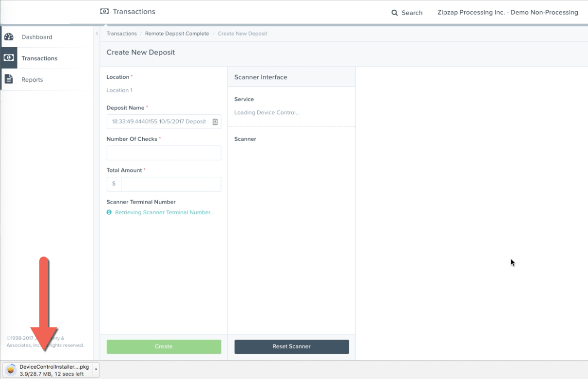Click the info icon beside Retrieving Scanner Terminal Number
The image size is (588, 379).
click(109, 212)
